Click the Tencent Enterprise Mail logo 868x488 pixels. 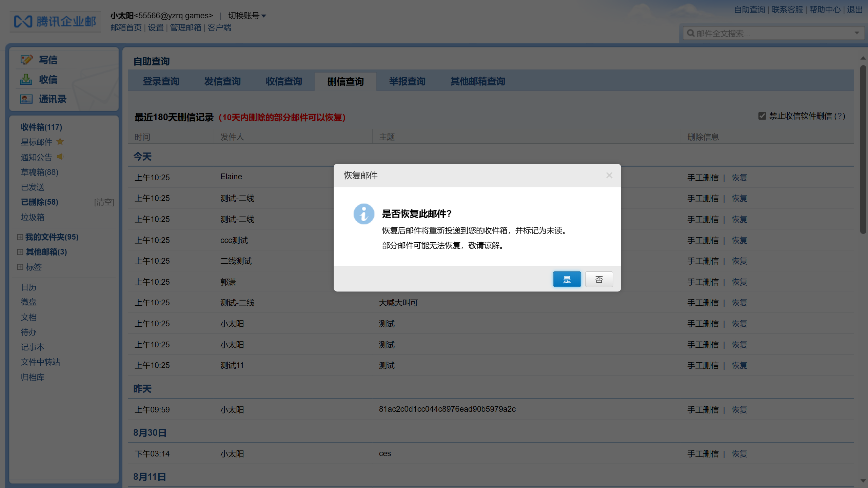pos(55,22)
